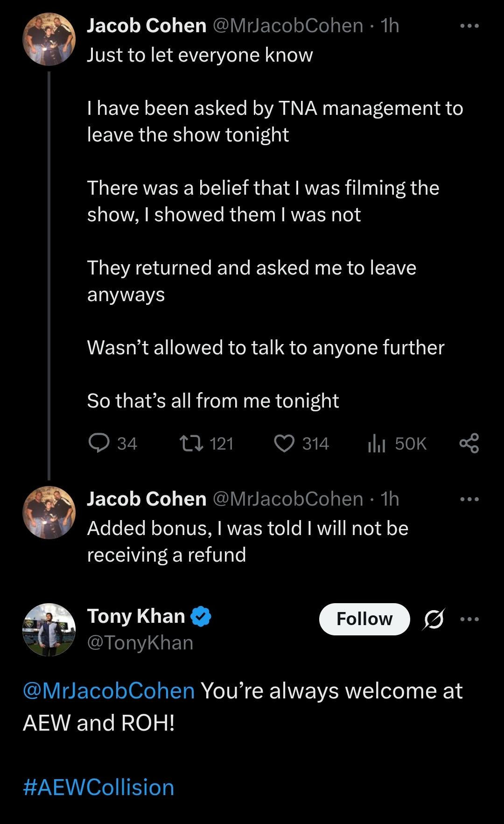Open the tweet about not receiving a refund
This screenshot has height=824, width=504.
247,542
